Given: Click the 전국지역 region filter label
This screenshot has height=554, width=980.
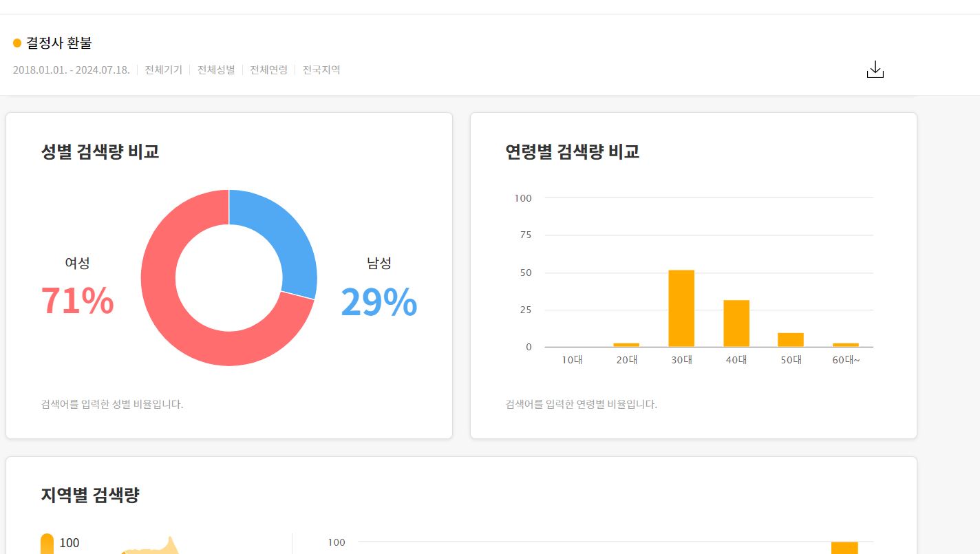Looking at the screenshot, I should pyautogui.click(x=321, y=70).
